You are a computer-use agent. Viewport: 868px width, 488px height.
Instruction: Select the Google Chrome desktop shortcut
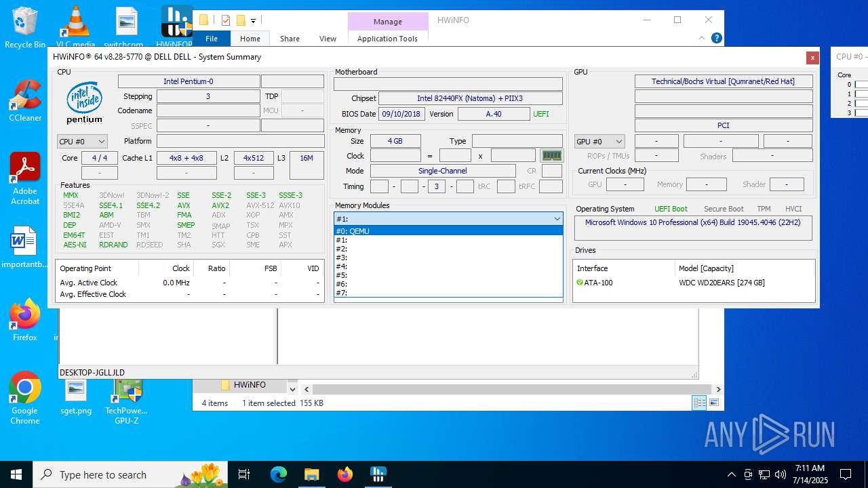25,398
